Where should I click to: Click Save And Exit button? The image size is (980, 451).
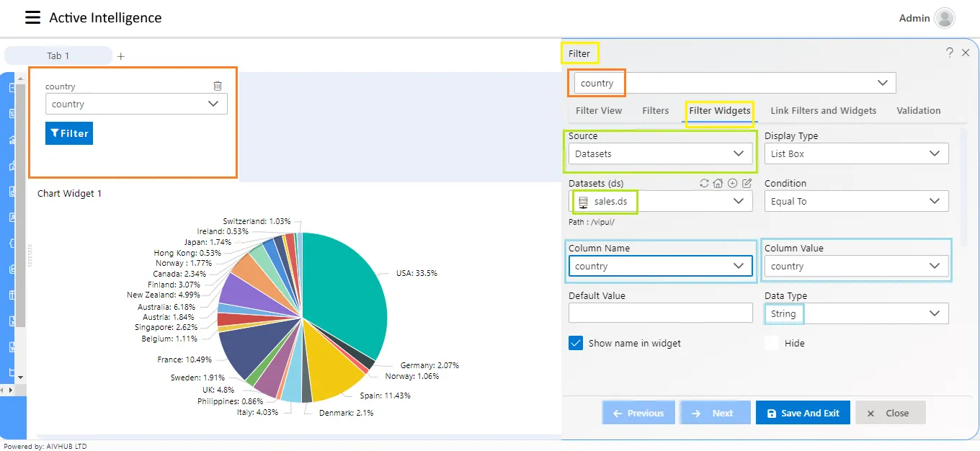coord(803,413)
